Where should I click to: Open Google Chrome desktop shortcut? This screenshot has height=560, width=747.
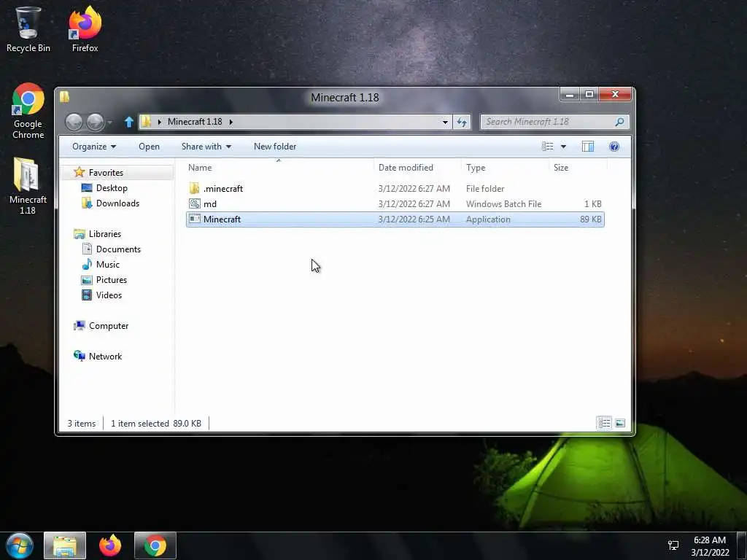point(28,111)
